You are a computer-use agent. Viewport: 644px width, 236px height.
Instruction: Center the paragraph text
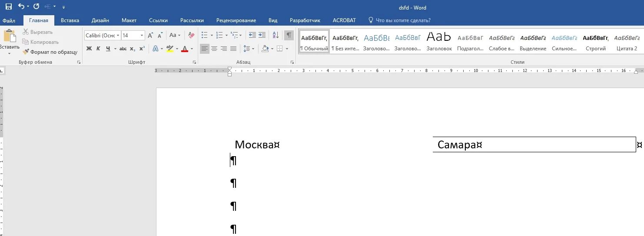(214, 49)
